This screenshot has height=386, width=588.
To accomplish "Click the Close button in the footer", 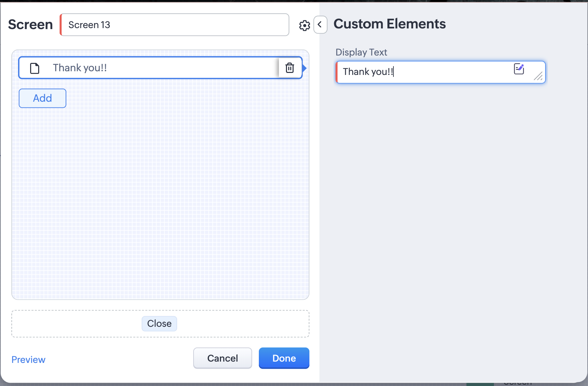I will tap(159, 323).
